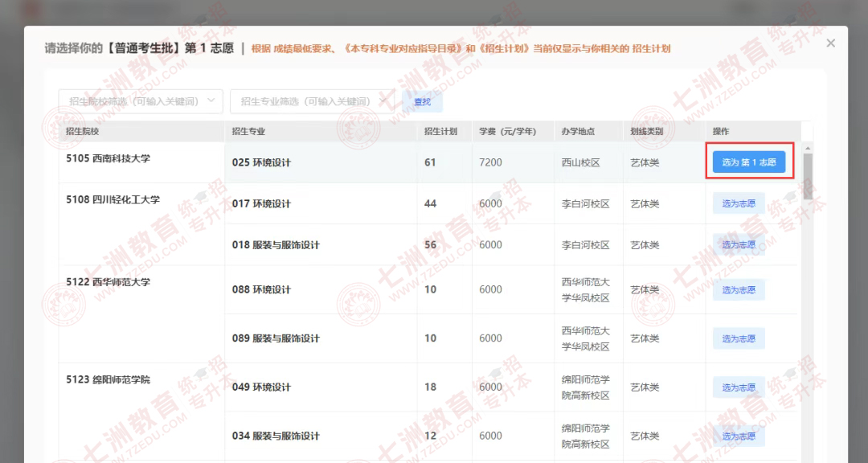Click major 018 服装与服饰设计
Viewport: 868px width, 463px height.
[x=276, y=245]
